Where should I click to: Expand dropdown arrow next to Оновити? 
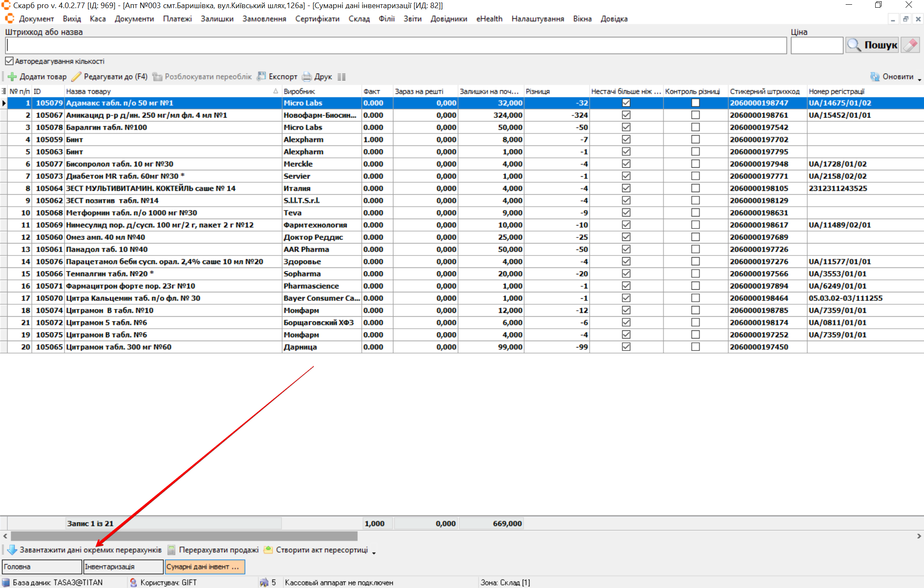(x=919, y=80)
